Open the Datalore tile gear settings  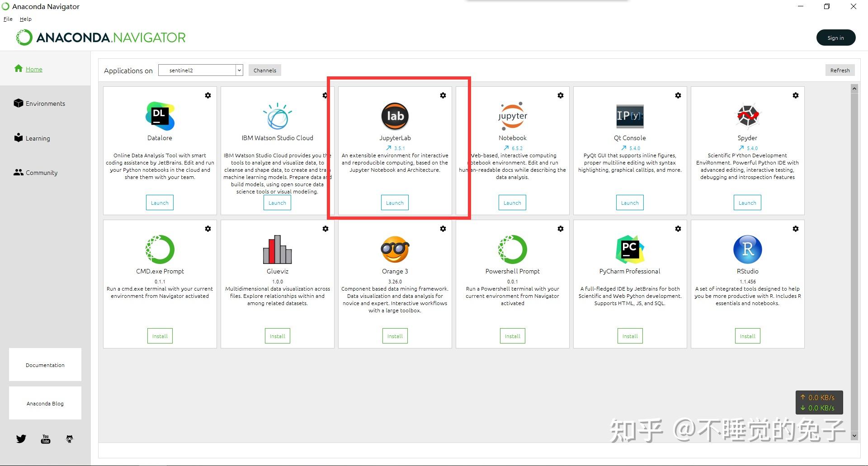click(x=208, y=95)
